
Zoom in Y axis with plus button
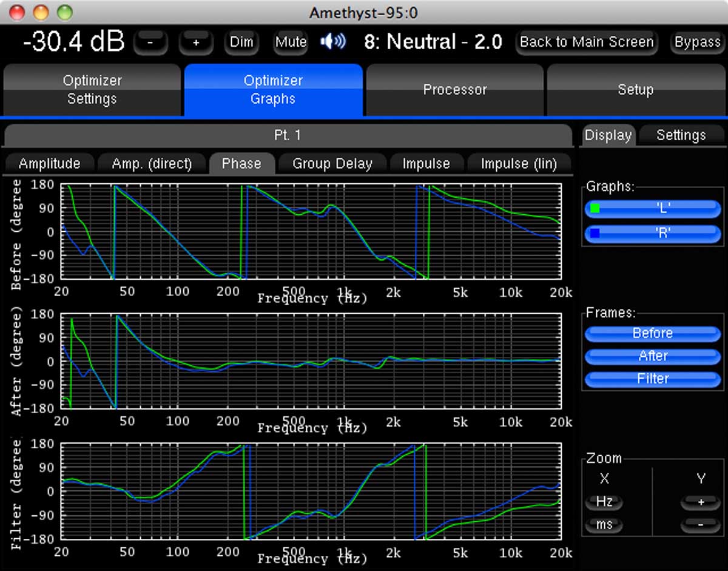tap(700, 502)
